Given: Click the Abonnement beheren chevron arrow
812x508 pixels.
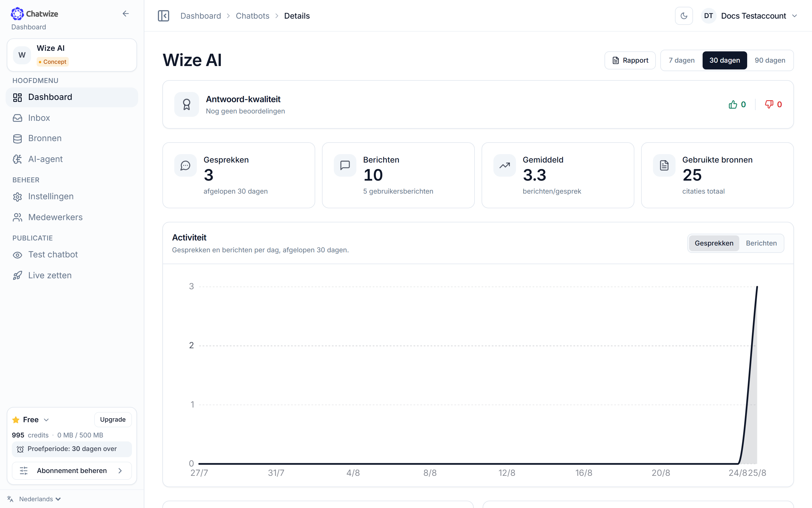Looking at the screenshot, I should point(120,471).
